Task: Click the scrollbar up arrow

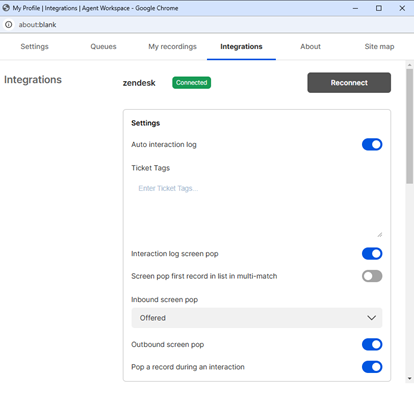Action: pyautogui.click(x=409, y=65)
